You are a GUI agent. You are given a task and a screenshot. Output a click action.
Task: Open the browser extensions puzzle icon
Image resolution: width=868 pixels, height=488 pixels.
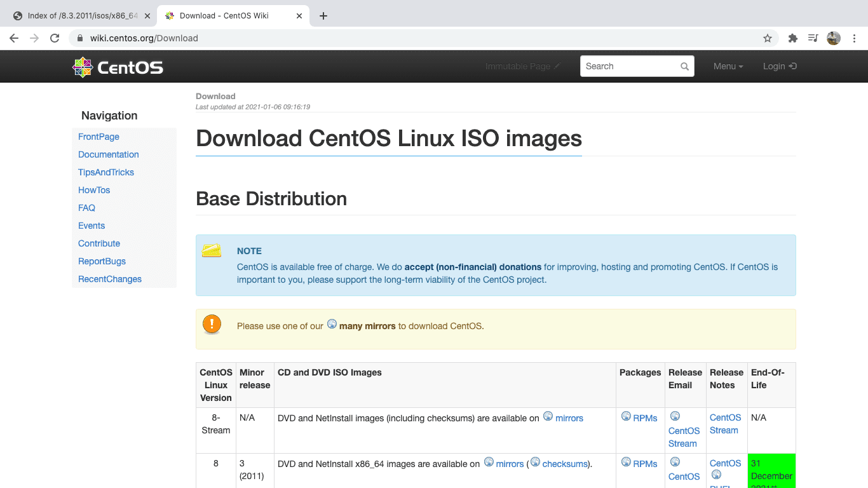pyautogui.click(x=792, y=38)
